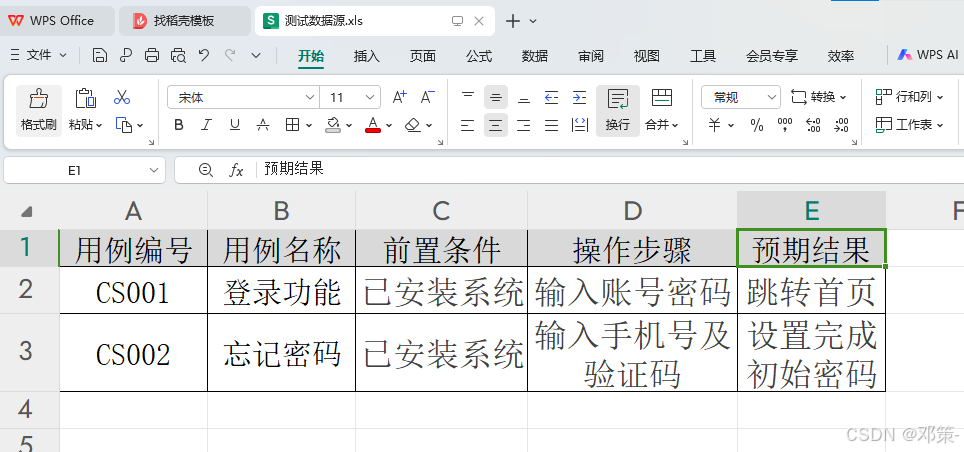Open the number format dropdown (常规)

[x=772, y=97]
